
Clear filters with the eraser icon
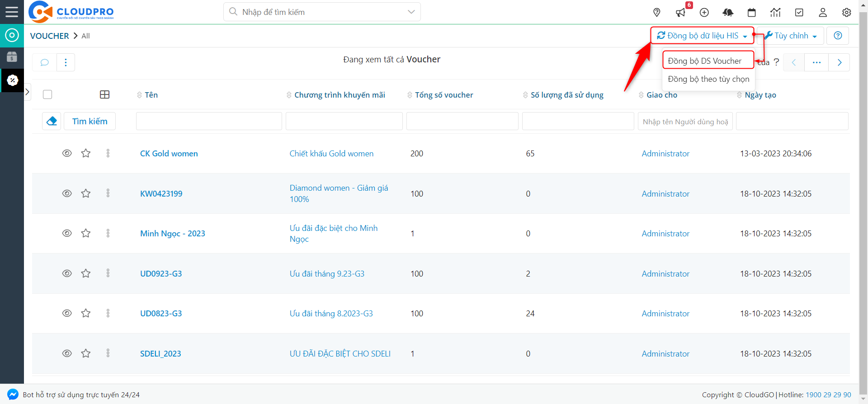pyautogui.click(x=52, y=121)
